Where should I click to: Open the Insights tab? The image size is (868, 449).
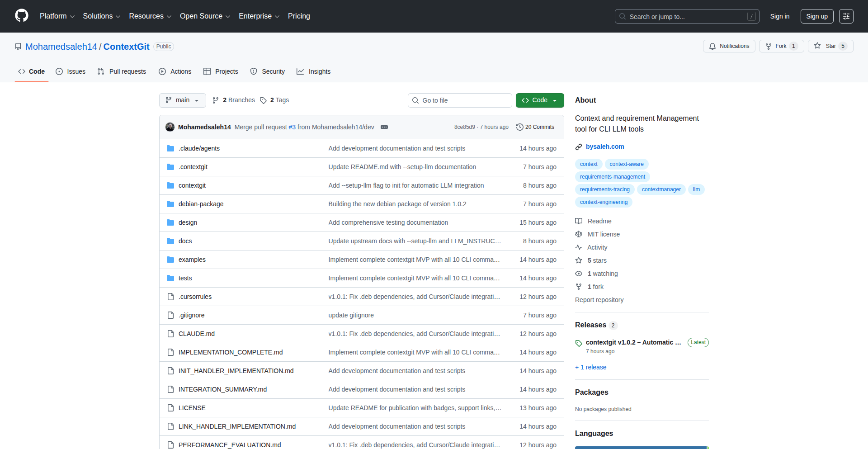coord(313,71)
